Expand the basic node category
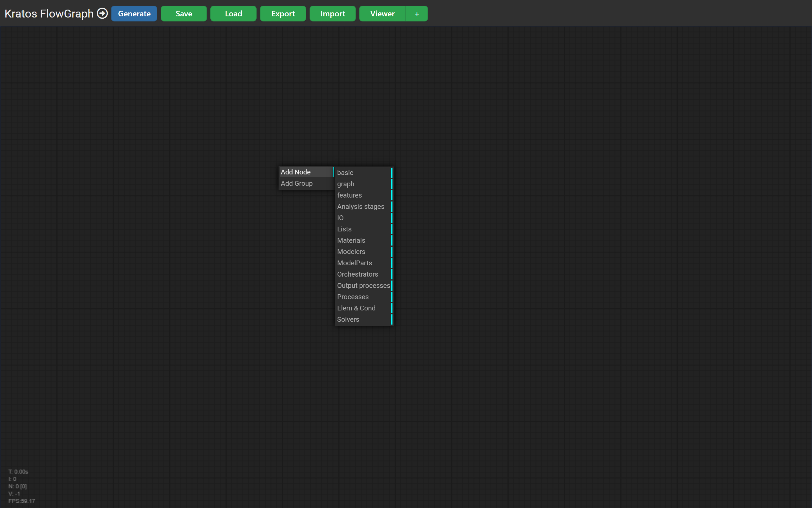Viewport: 812px width, 508px height. pyautogui.click(x=364, y=173)
